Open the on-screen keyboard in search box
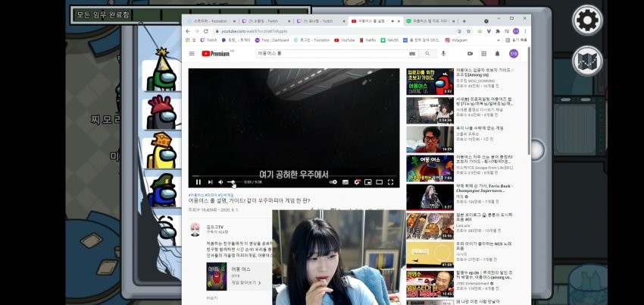This screenshot has width=644, height=305. pyautogui.click(x=412, y=53)
